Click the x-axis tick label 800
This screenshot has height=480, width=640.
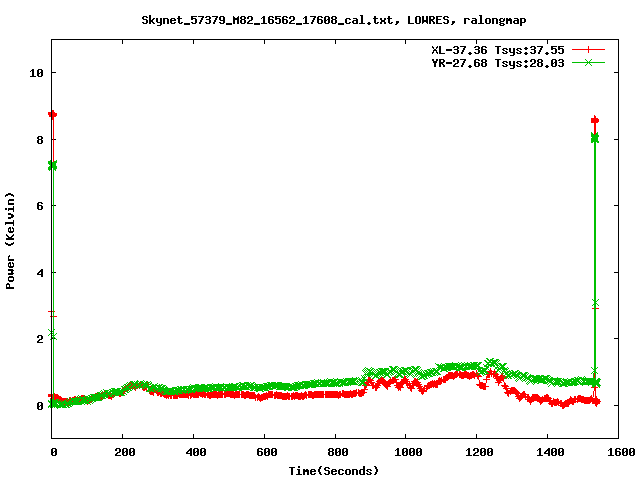tap(338, 452)
